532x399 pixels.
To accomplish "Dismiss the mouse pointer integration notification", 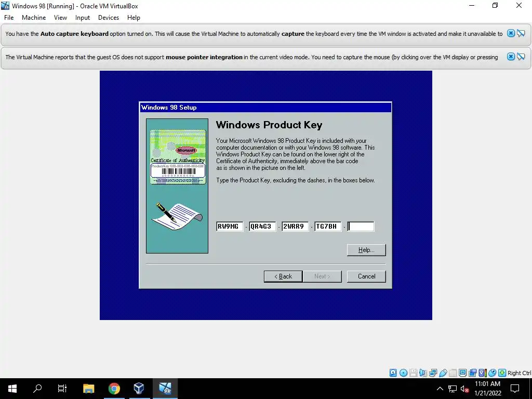I will [511, 57].
